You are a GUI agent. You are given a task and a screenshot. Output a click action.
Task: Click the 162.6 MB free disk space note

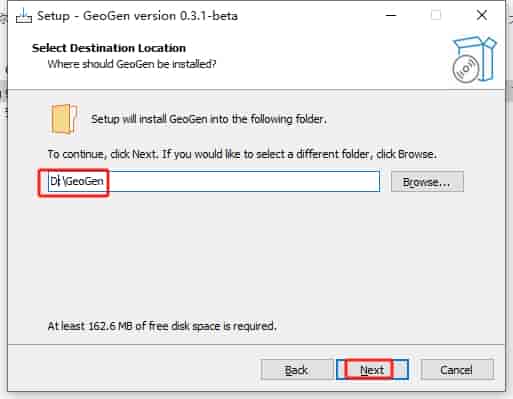click(162, 326)
